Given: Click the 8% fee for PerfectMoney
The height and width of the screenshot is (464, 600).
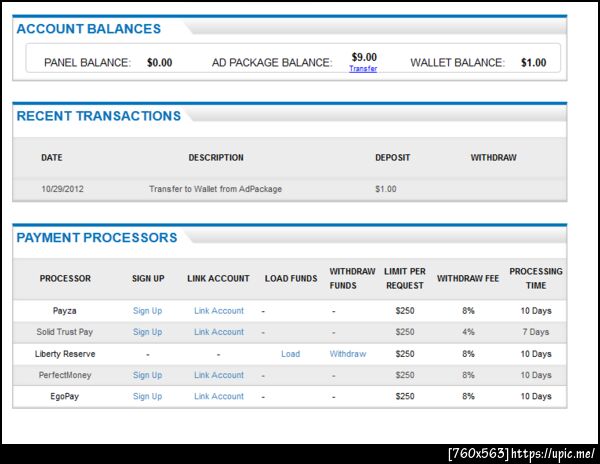Looking at the screenshot, I should [x=468, y=375].
